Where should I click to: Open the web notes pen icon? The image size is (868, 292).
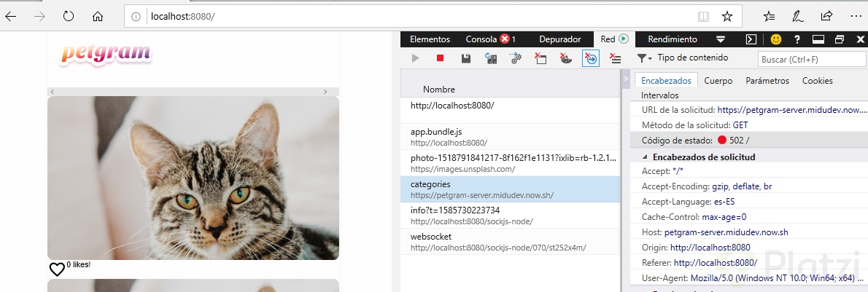798,17
